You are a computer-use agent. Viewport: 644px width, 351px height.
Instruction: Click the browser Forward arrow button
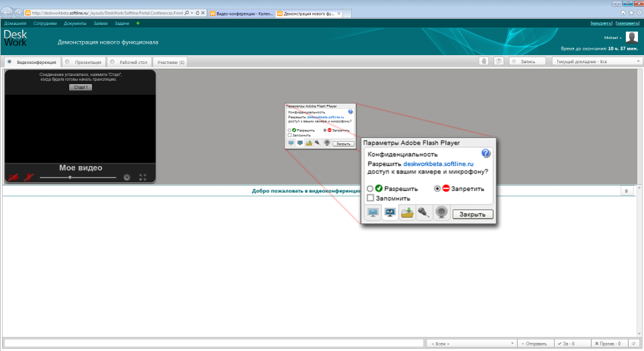click(19, 13)
